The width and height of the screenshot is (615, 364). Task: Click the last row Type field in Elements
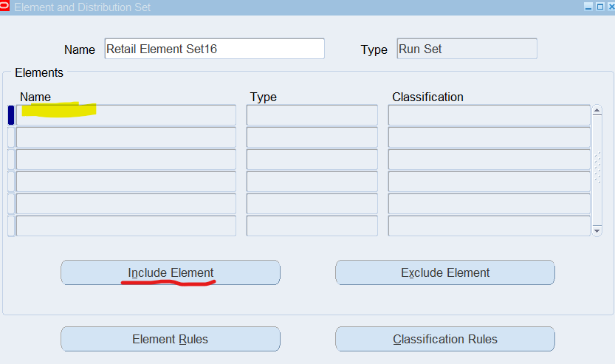pyautogui.click(x=312, y=226)
